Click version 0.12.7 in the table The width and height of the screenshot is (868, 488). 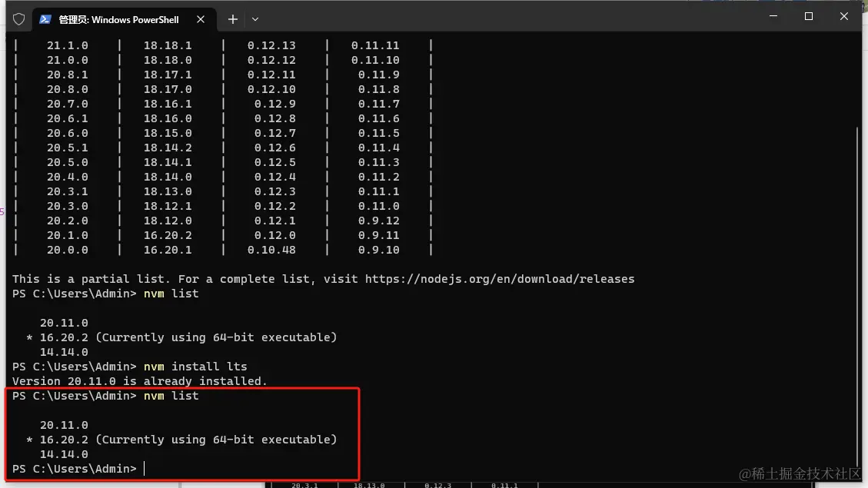point(275,133)
